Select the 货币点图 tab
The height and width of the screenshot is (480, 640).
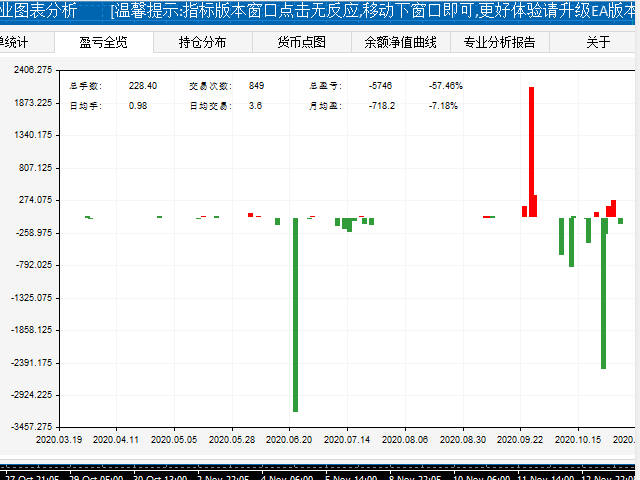[x=302, y=42]
